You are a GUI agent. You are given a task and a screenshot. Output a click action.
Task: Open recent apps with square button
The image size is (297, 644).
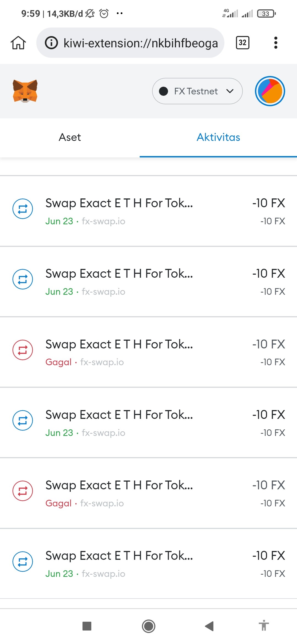87,626
